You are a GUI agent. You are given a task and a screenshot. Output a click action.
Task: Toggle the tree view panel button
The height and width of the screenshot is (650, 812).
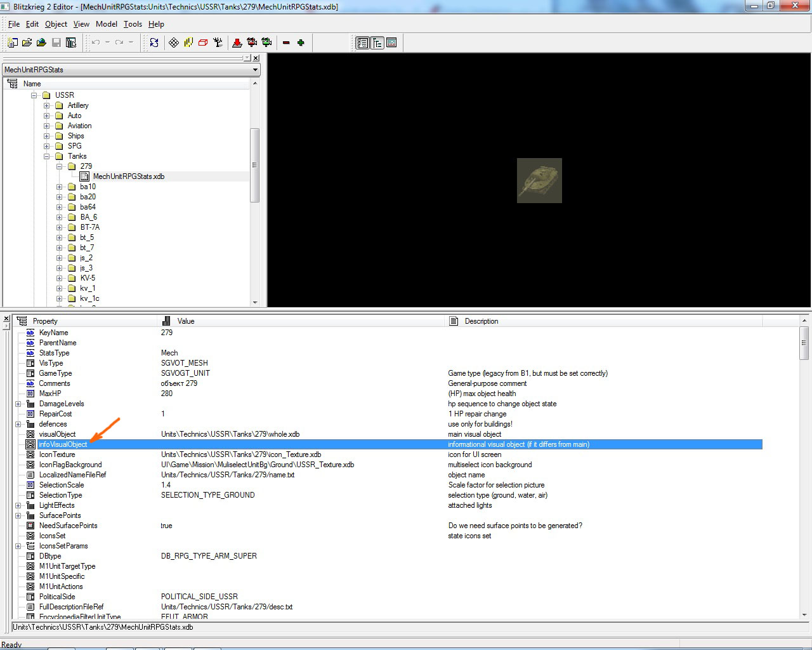click(x=377, y=43)
